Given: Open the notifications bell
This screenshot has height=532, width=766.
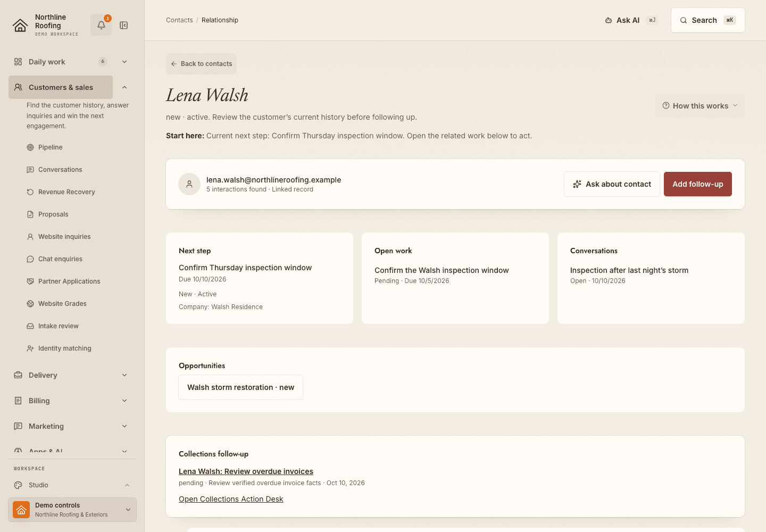Looking at the screenshot, I should tap(101, 25).
